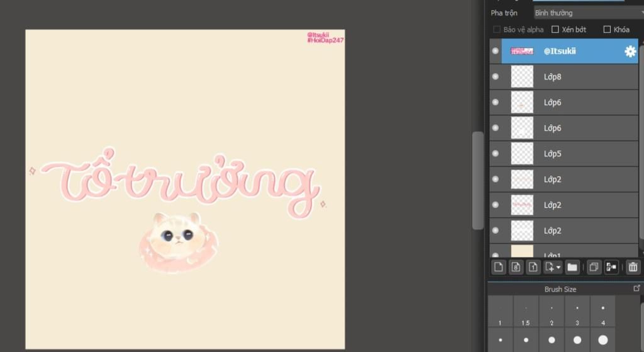
Task: Merge layer down with the merge icon
Action: [x=611, y=267]
